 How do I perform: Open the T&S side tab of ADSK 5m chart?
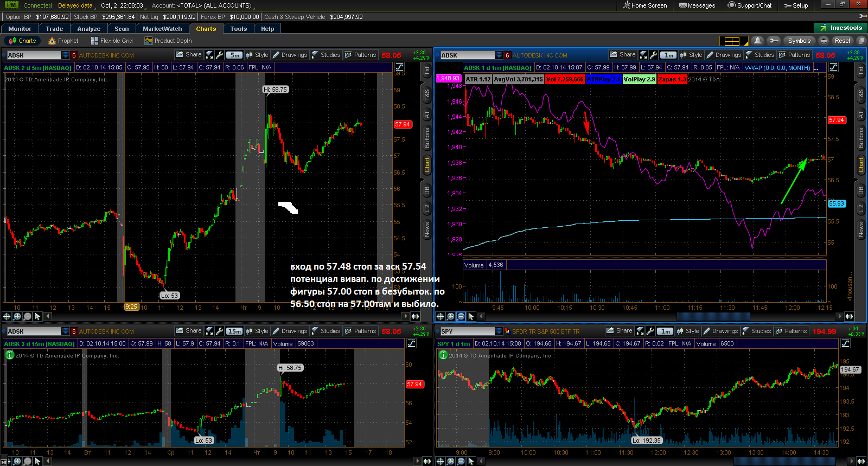click(x=427, y=96)
